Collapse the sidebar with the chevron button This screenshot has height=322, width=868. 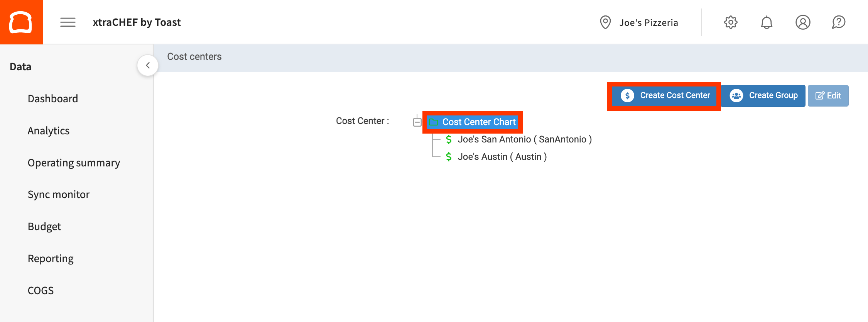click(x=148, y=66)
